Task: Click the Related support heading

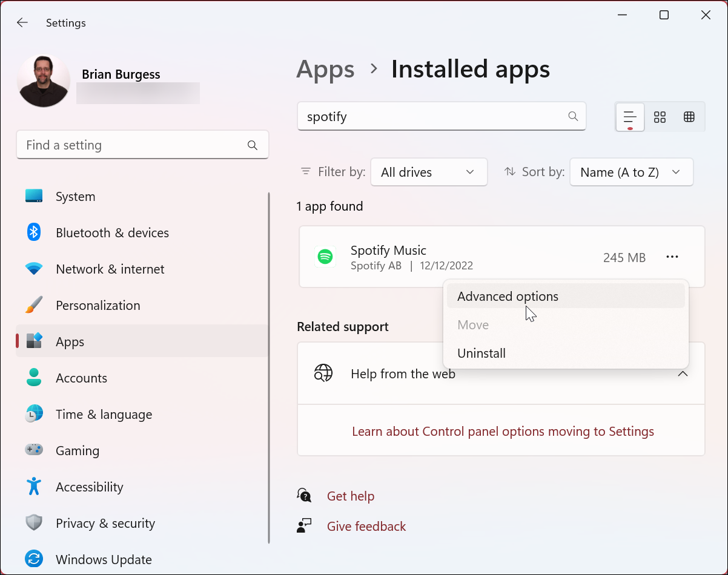Action: (x=343, y=327)
